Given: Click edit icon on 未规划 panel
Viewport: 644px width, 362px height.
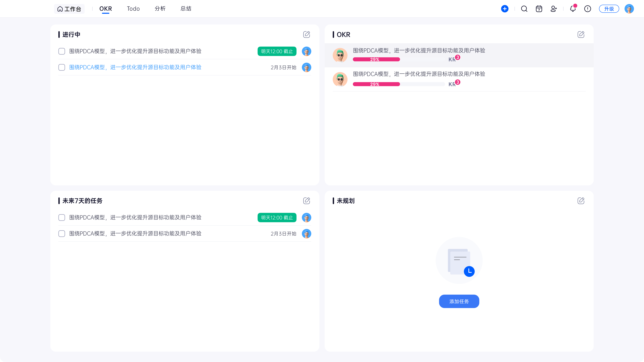Looking at the screenshot, I should click(x=581, y=201).
